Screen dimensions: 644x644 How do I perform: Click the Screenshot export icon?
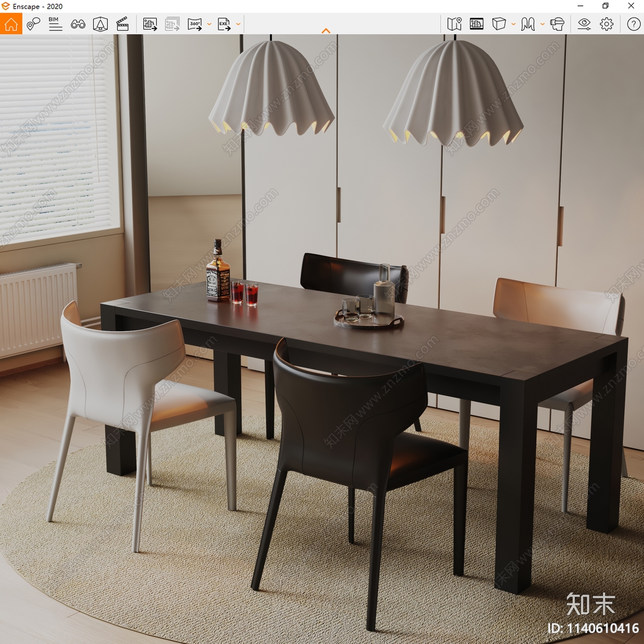pos(150,24)
